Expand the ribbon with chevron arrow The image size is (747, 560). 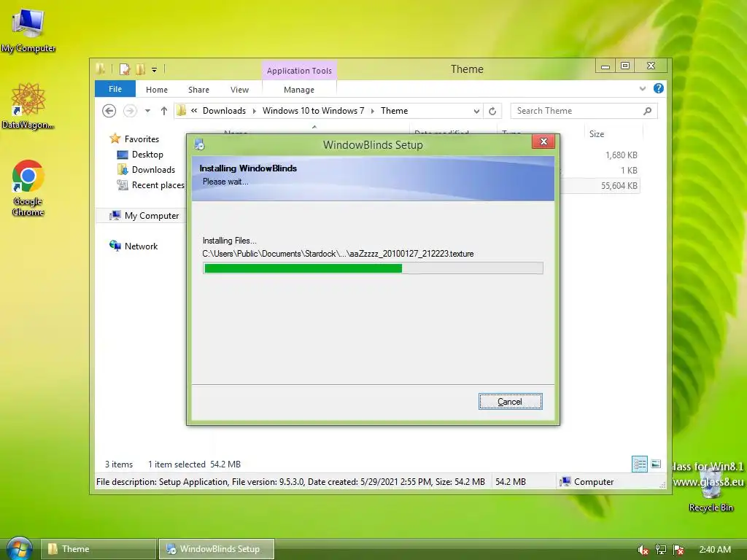click(643, 88)
